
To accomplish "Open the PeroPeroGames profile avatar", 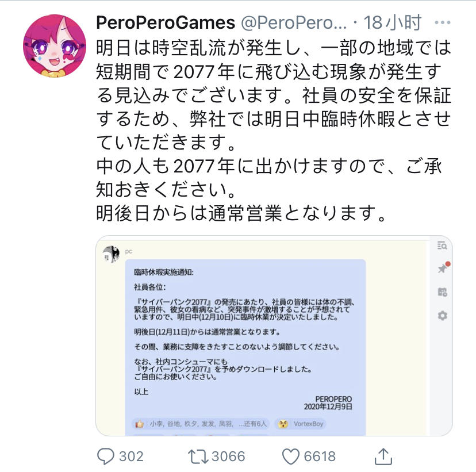I will [50, 47].
